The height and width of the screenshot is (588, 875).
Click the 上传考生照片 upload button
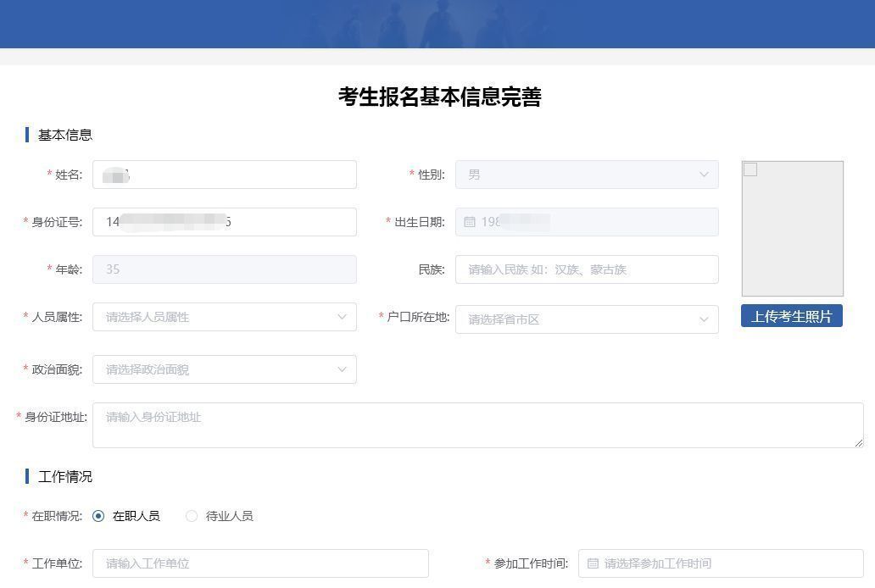point(792,316)
